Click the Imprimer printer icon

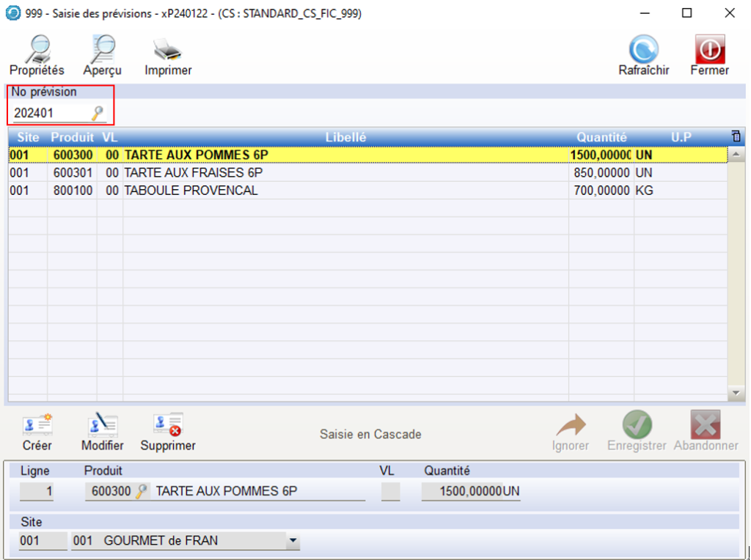168,51
